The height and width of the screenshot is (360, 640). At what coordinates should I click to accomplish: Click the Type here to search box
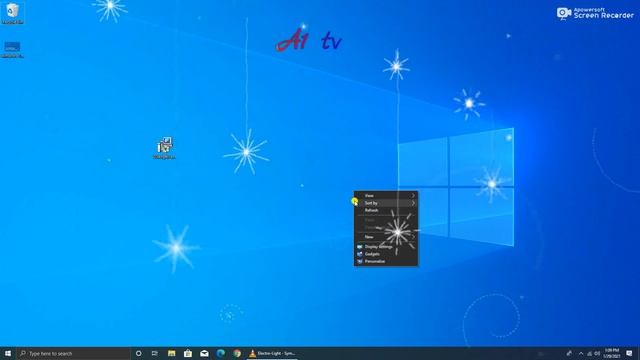(73, 353)
